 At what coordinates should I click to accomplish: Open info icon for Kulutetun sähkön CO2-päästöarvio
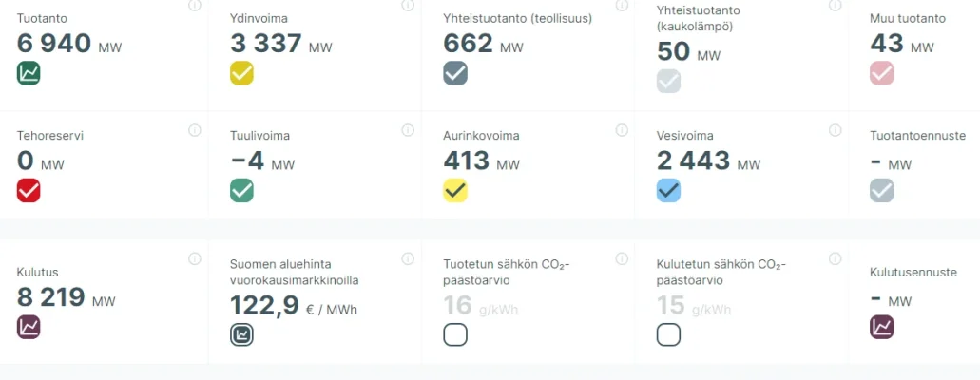pyautogui.click(x=835, y=258)
